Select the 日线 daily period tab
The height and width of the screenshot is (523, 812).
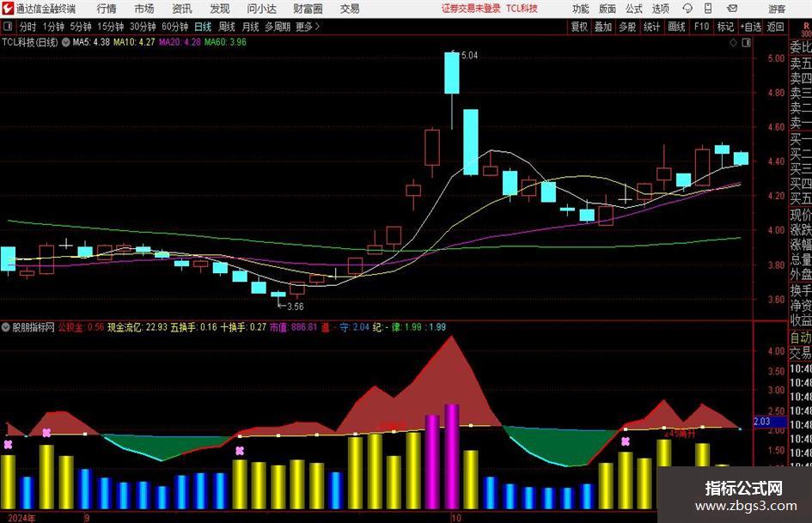point(203,27)
